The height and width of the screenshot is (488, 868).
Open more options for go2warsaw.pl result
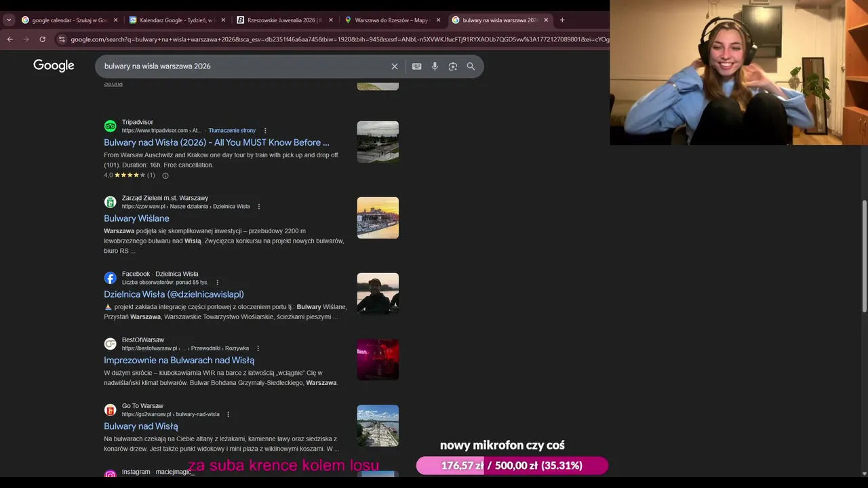[x=228, y=415]
